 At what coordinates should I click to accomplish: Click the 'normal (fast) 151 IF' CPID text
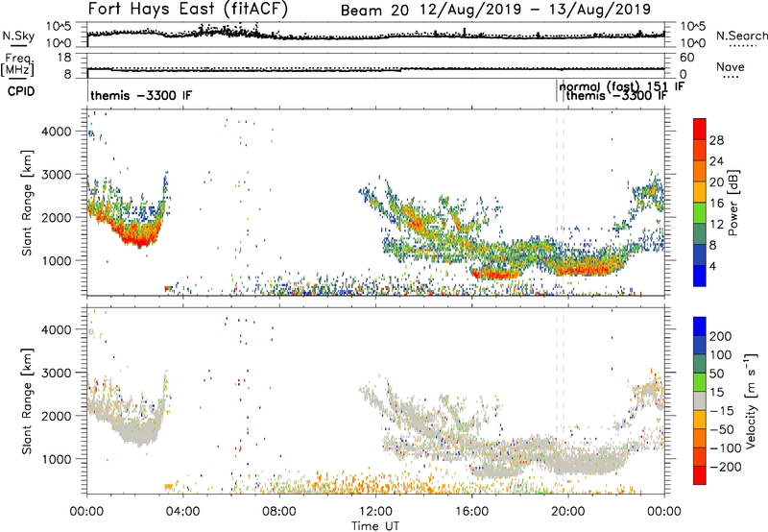click(x=621, y=86)
